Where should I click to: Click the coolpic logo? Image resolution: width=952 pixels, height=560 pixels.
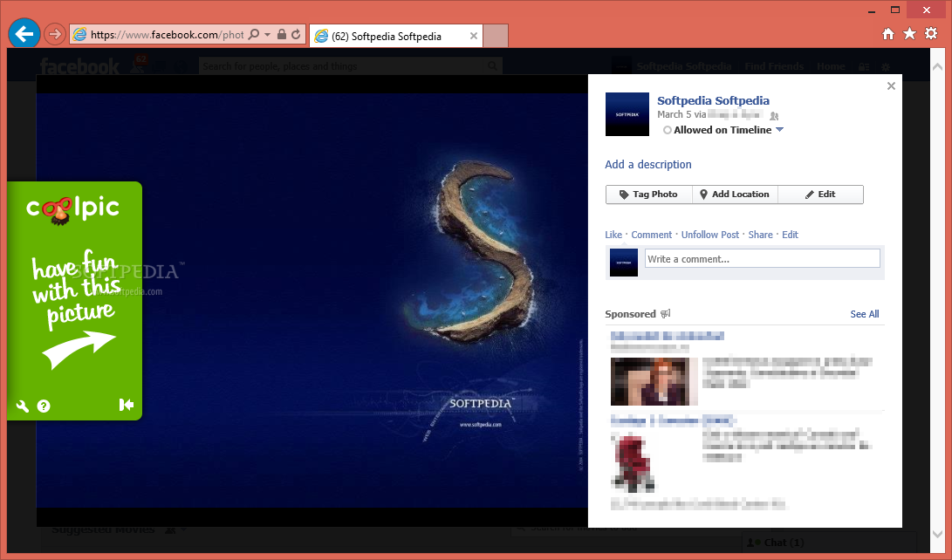(x=72, y=209)
